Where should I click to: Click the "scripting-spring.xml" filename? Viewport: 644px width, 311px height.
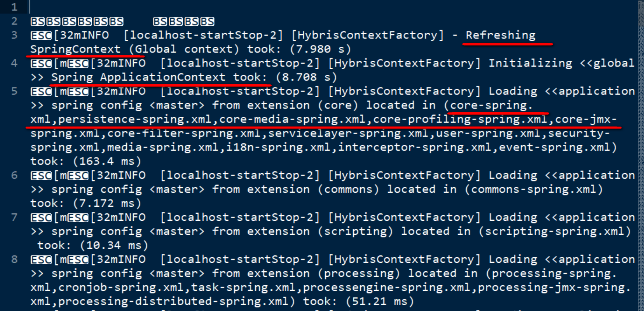tap(554, 231)
